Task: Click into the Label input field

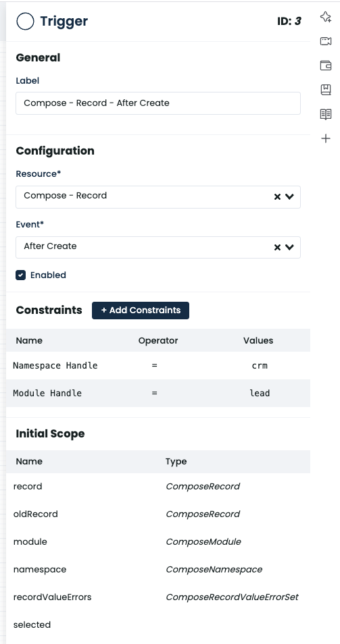Action: click(x=158, y=103)
